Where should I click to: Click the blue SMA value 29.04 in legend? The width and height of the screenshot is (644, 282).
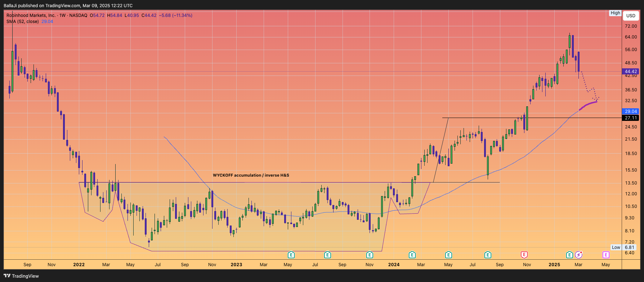(x=47, y=22)
